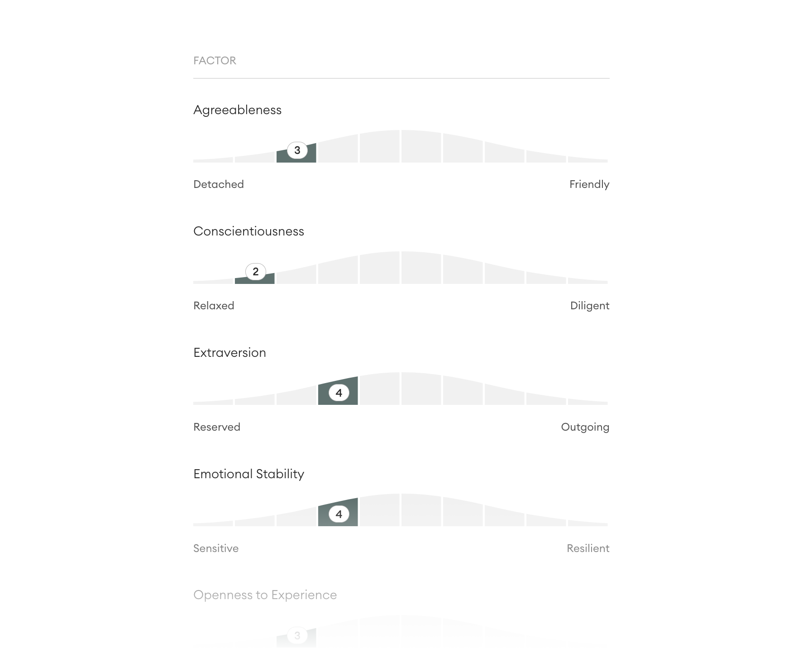Screen dimensions: 812x653
Task: Select the Sensitive endpoint label
Action: click(x=216, y=548)
